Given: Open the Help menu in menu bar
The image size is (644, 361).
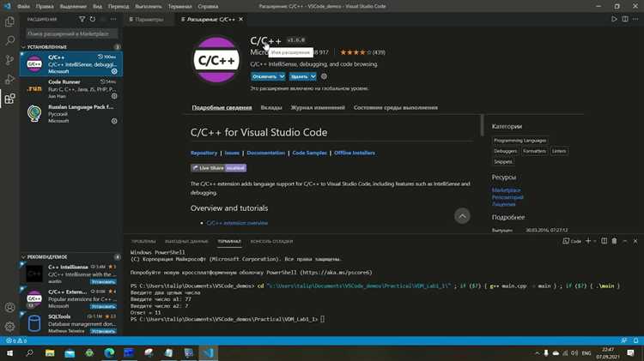Looking at the screenshot, I should point(209,6).
